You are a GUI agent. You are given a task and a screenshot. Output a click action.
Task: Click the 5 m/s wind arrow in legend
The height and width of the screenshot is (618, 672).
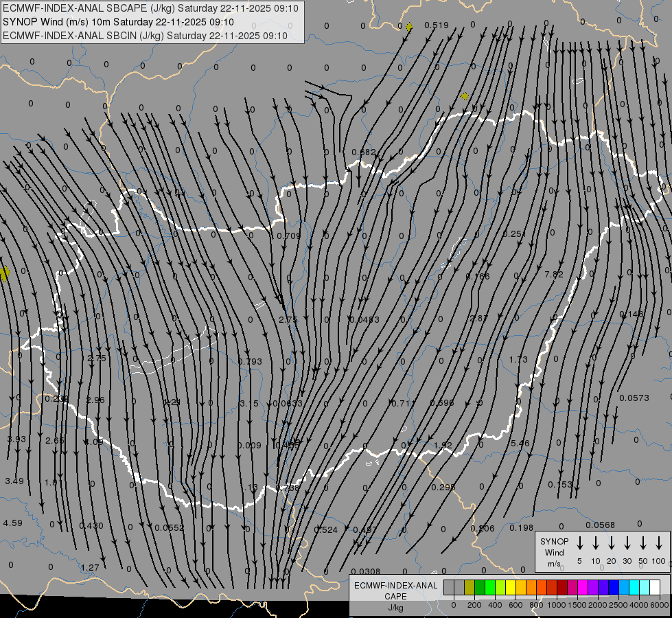579,543
